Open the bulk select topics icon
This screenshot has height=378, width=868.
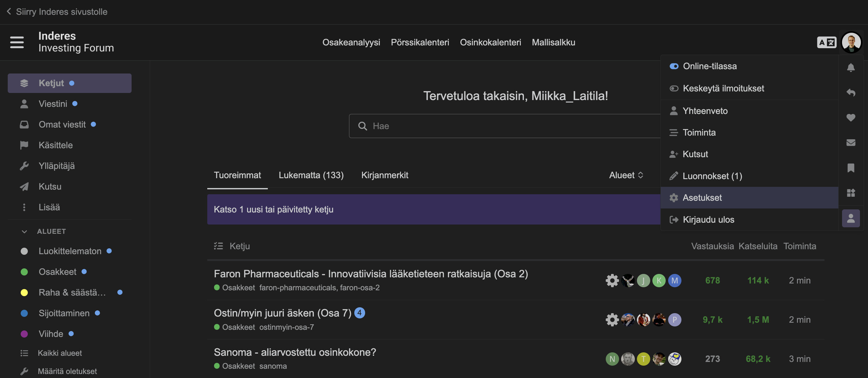click(x=218, y=246)
